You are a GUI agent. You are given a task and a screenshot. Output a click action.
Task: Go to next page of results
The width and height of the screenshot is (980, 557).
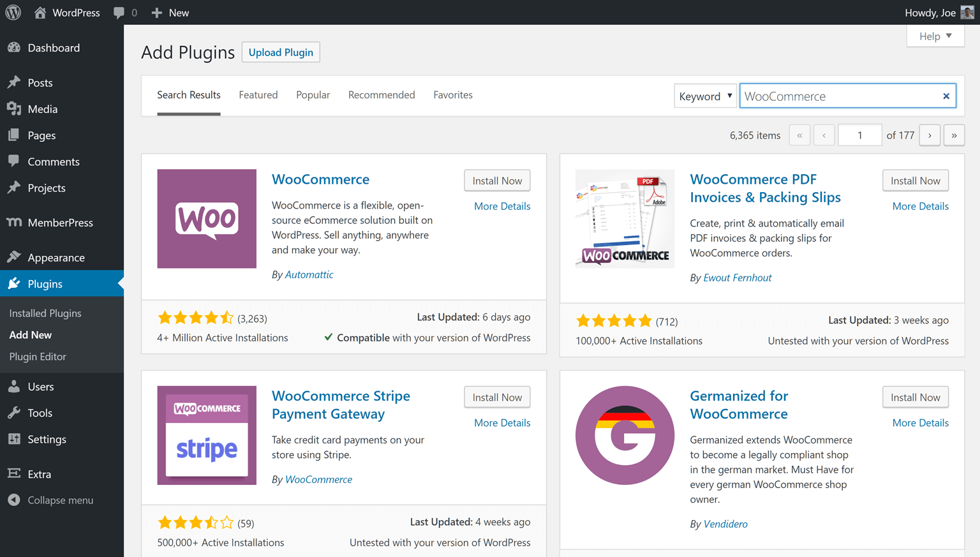click(x=930, y=135)
